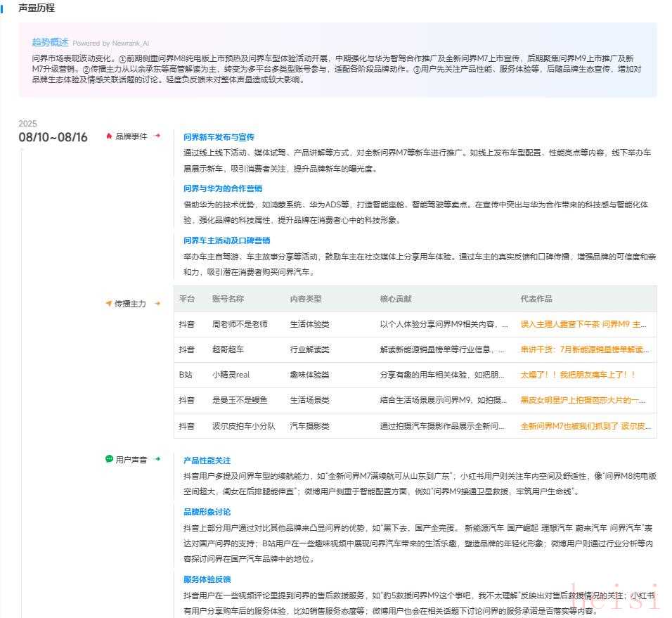The height and width of the screenshot is (618, 672).
Task: Click the 核心贡献 column header
Action: [x=396, y=299]
